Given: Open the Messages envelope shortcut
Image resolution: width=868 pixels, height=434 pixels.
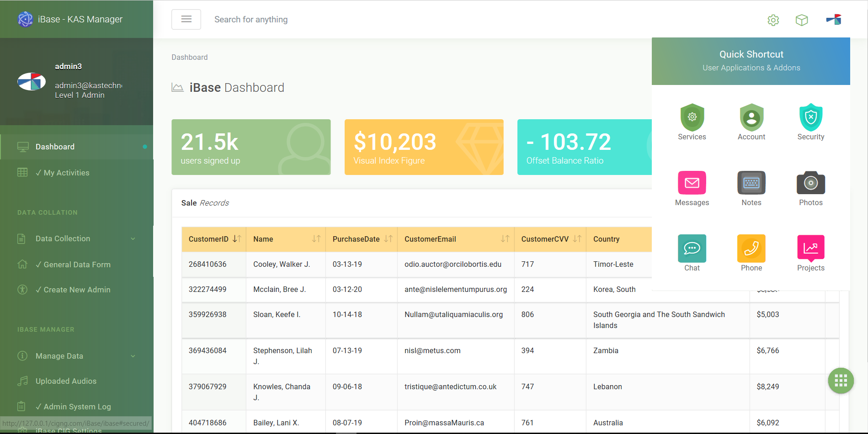Looking at the screenshot, I should click(692, 183).
